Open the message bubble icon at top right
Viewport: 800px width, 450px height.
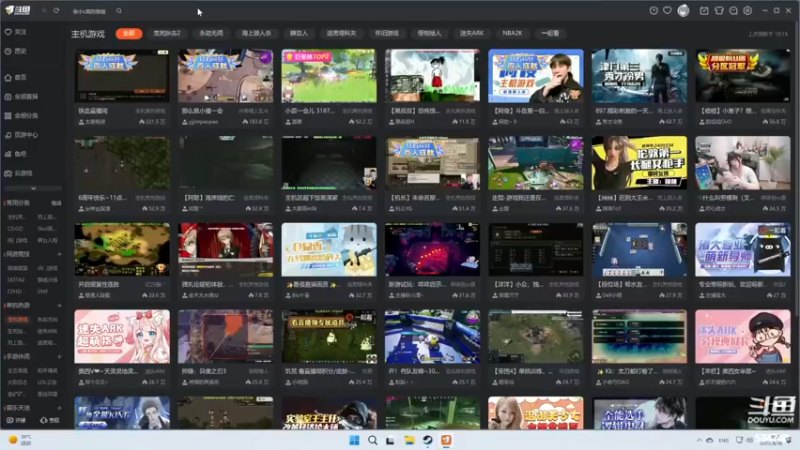click(x=733, y=10)
